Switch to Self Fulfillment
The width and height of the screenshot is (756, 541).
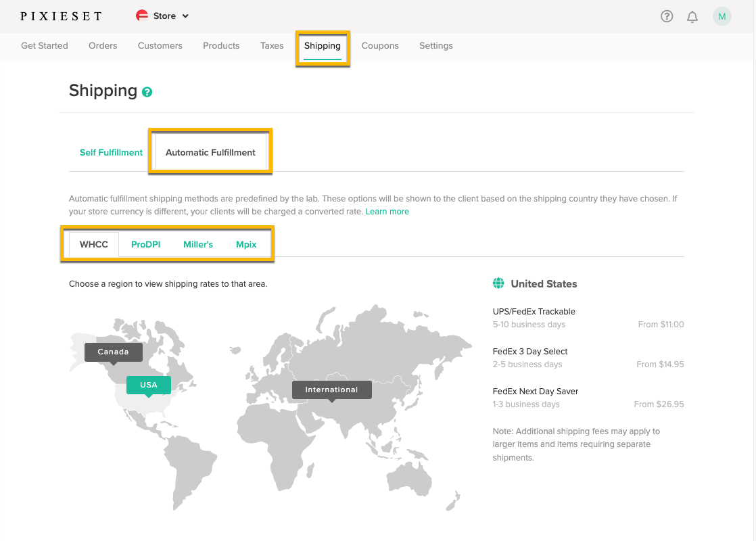111,152
